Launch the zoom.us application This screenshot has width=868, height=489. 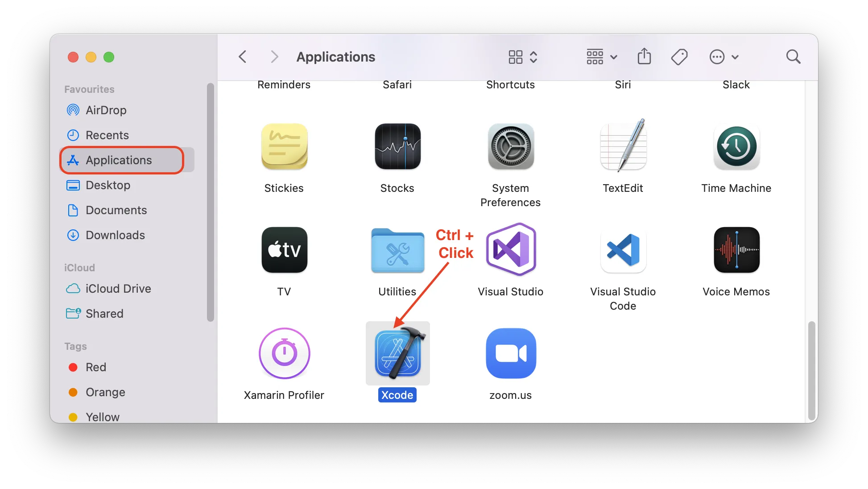click(x=510, y=353)
